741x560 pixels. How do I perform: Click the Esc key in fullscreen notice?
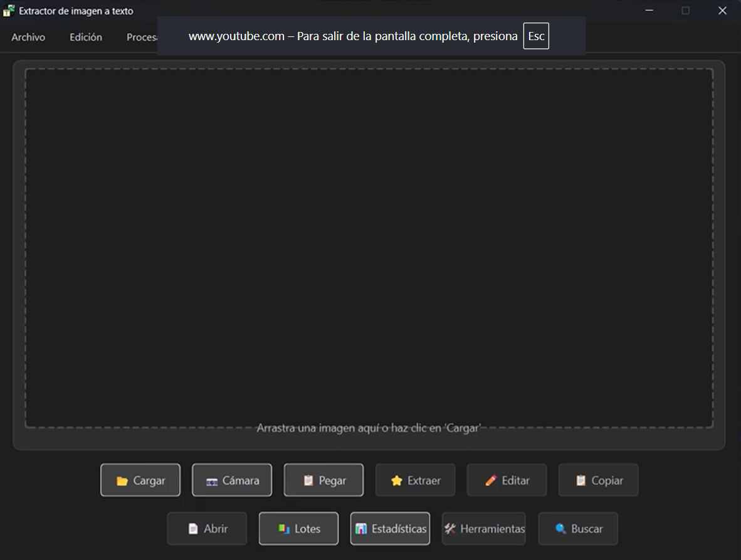click(x=536, y=36)
